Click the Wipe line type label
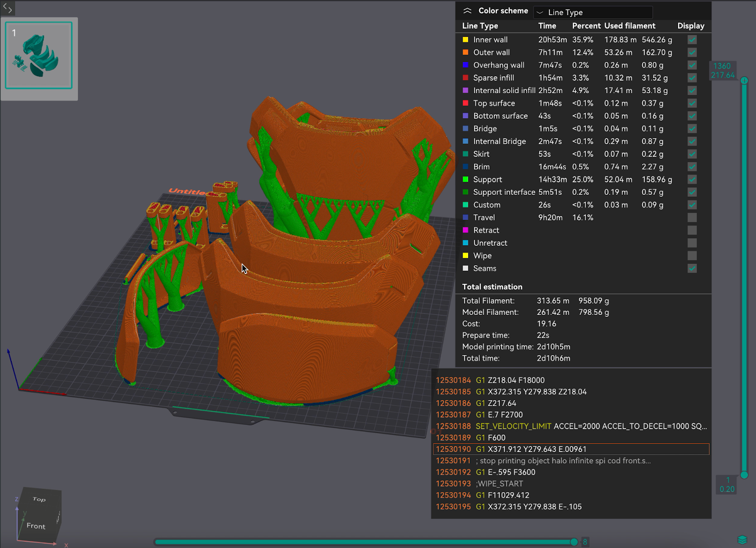 point(482,256)
